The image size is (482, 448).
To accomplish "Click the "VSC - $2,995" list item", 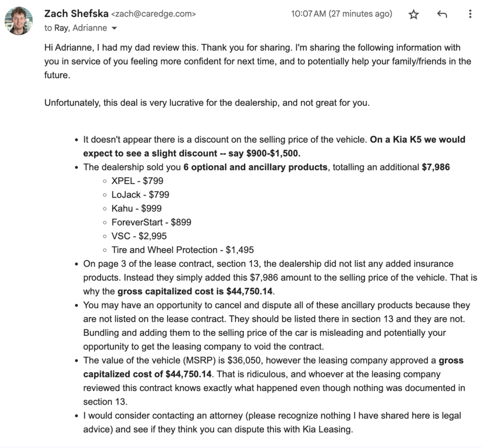I will [x=139, y=236].
